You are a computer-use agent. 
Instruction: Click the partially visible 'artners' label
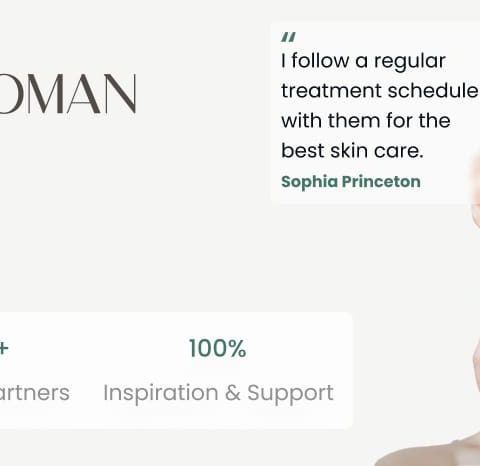(35, 393)
